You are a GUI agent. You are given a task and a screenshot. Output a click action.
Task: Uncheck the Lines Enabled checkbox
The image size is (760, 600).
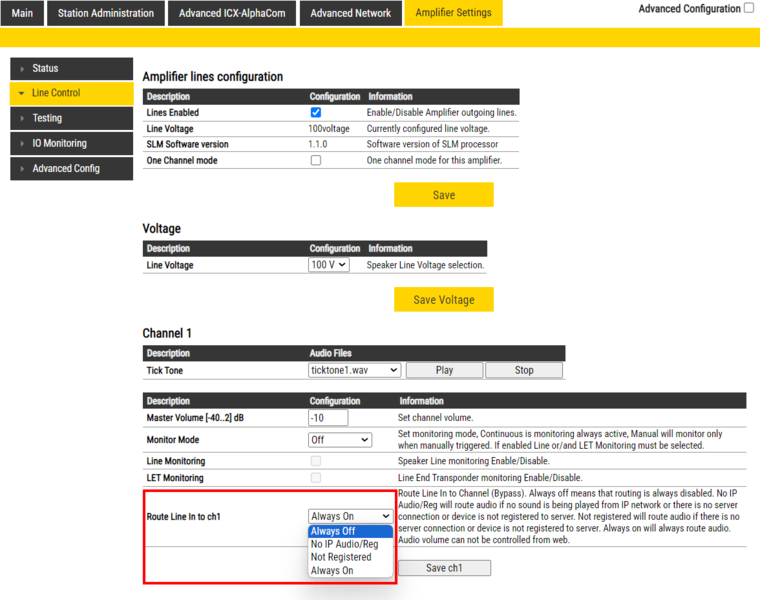(x=316, y=113)
